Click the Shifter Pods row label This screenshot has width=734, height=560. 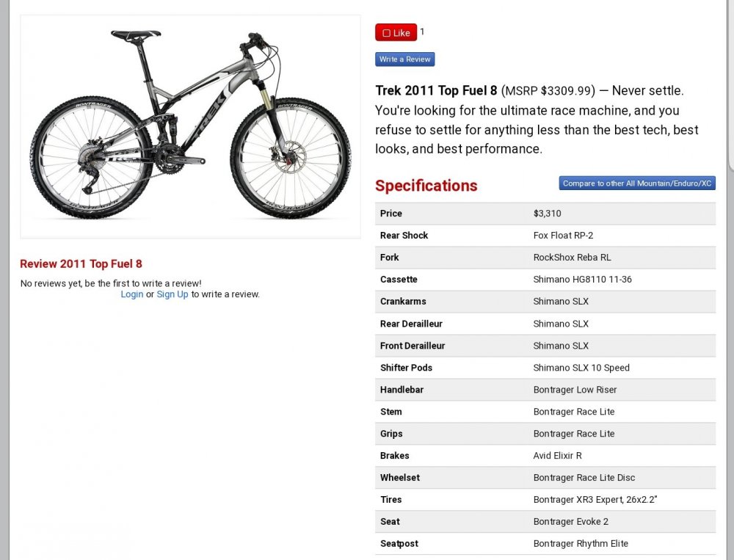[x=406, y=368]
